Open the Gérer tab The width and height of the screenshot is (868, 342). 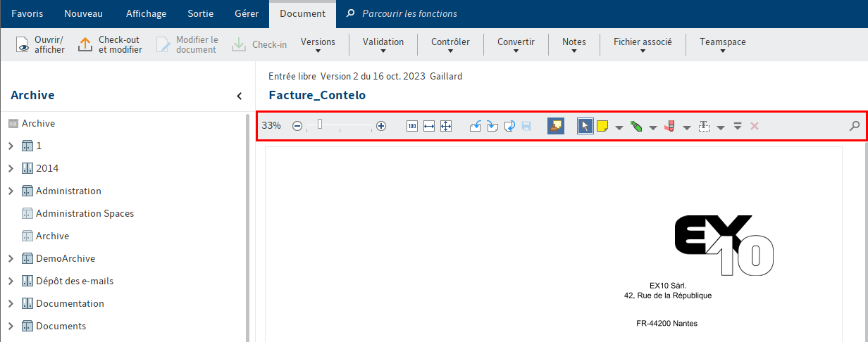247,13
